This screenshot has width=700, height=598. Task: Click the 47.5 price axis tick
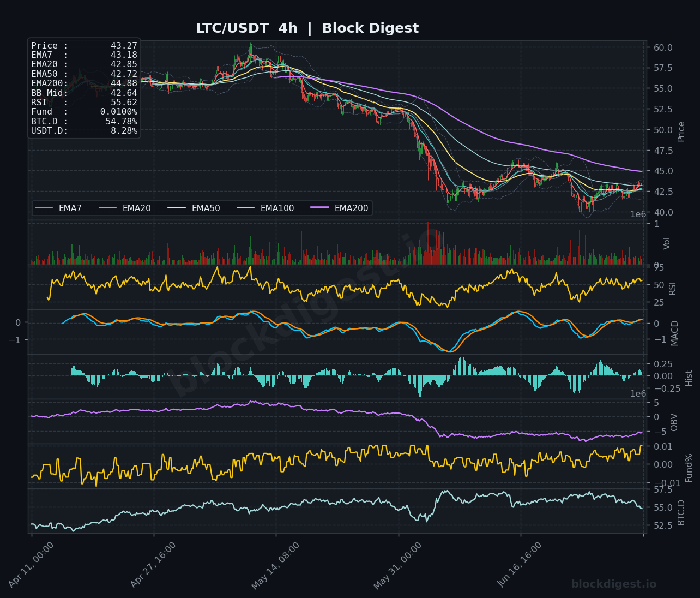pyautogui.click(x=663, y=151)
